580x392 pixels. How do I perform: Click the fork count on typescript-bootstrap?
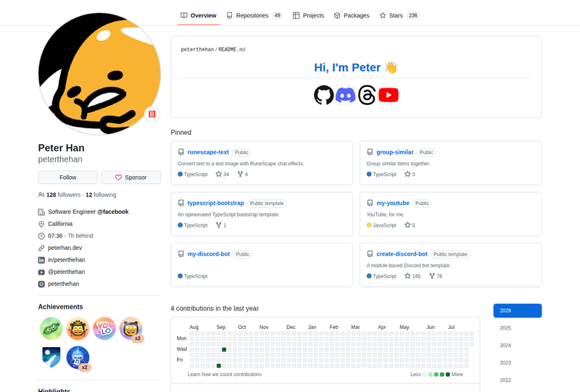[221, 225]
